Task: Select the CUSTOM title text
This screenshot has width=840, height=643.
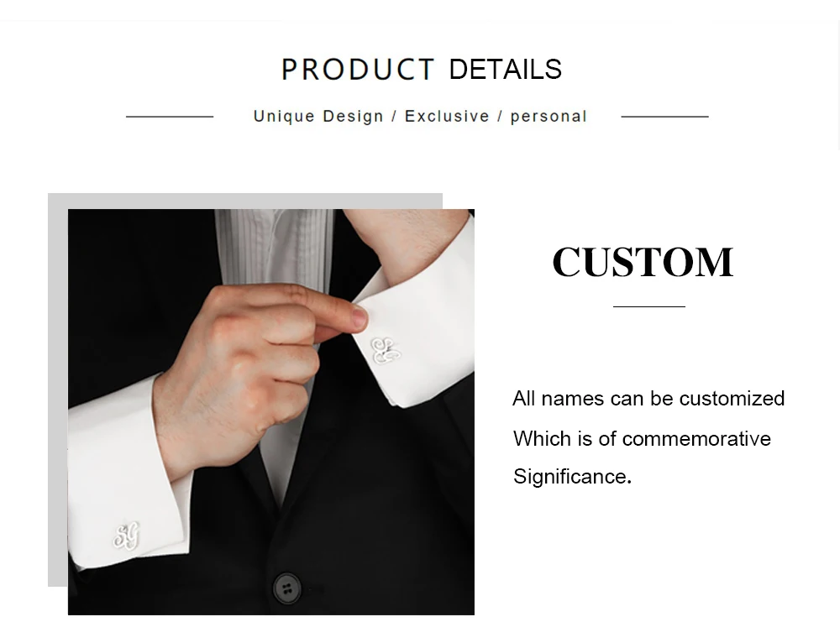Action: (x=643, y=263)
